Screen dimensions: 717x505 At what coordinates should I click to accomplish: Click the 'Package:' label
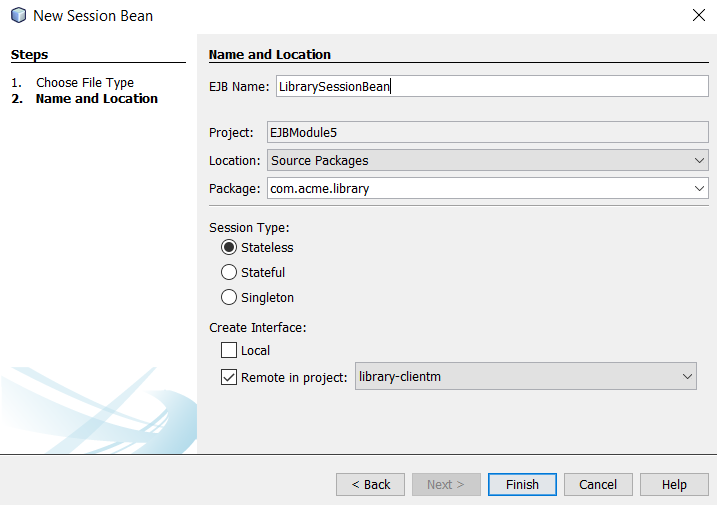click(x=235, y=189)
